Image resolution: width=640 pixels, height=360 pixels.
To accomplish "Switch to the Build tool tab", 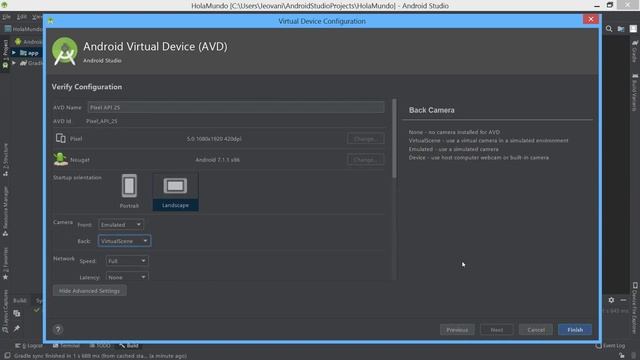I will (129, 346).
